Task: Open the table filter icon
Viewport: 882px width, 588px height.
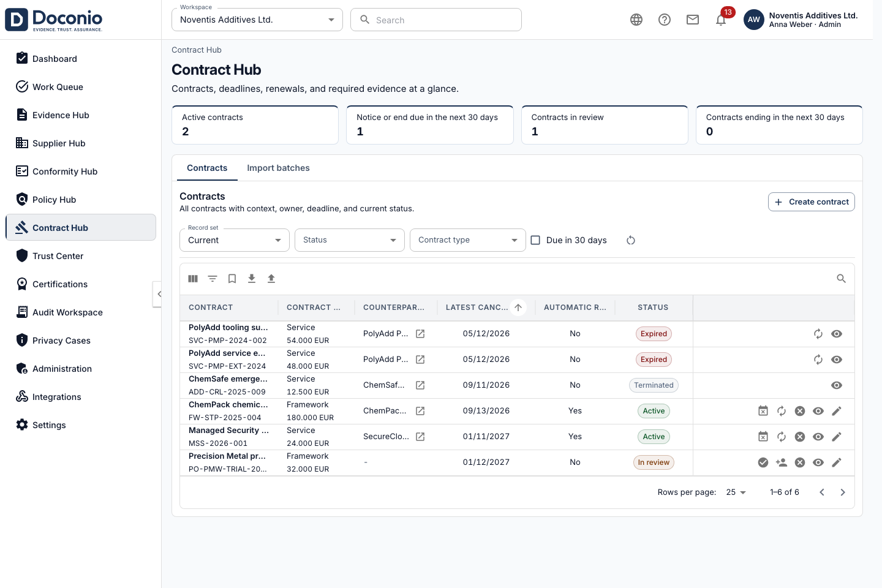Action: (213, 279)
